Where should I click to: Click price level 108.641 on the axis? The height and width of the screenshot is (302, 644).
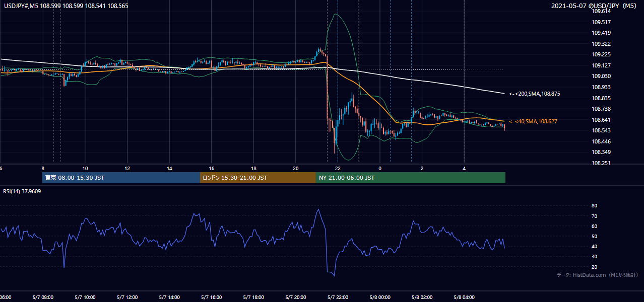[x=601, y=120]
